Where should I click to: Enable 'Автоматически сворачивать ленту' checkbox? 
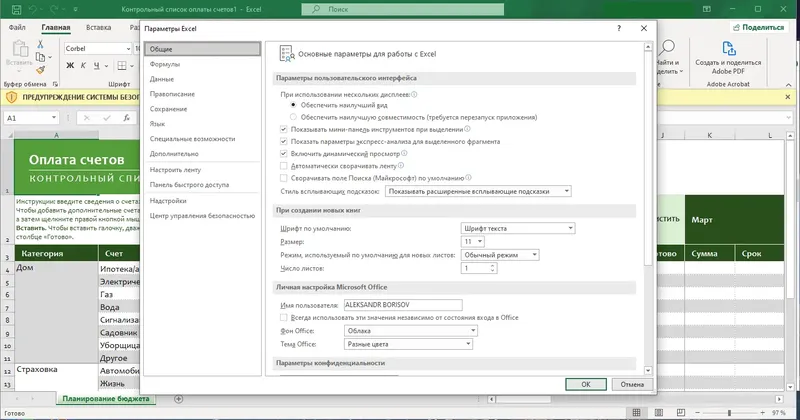(284, 165)
